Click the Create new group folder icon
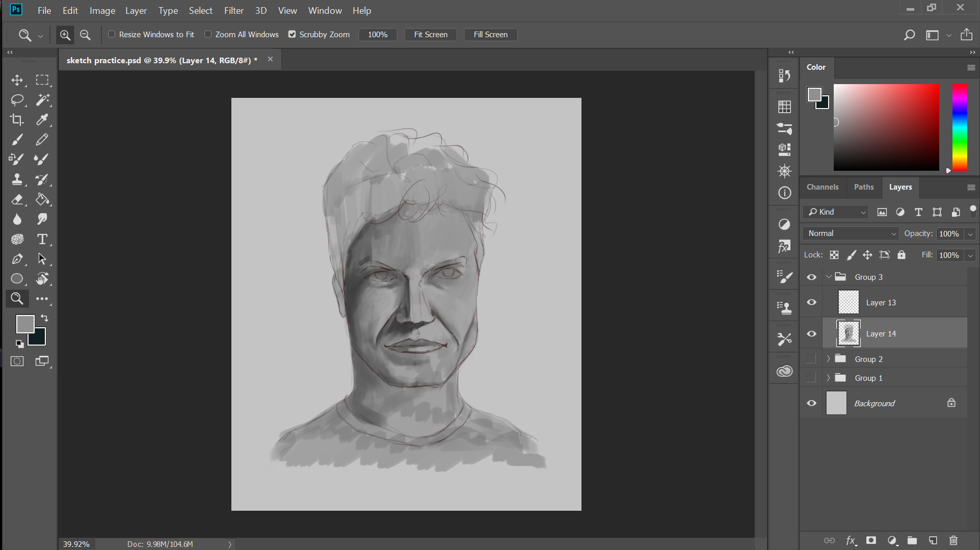The width and height of the screenshot is (980, 550). point(912,540)
